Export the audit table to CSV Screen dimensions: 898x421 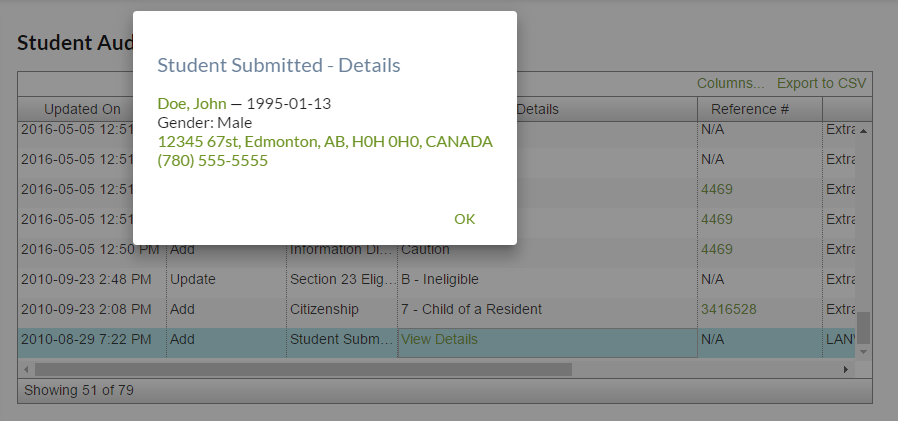point(821,83)
